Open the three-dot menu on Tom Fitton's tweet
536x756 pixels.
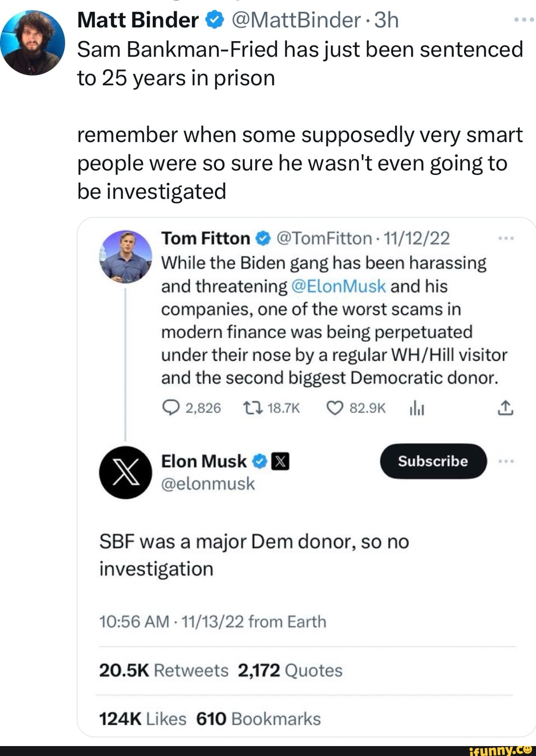[x=505, y=239]
